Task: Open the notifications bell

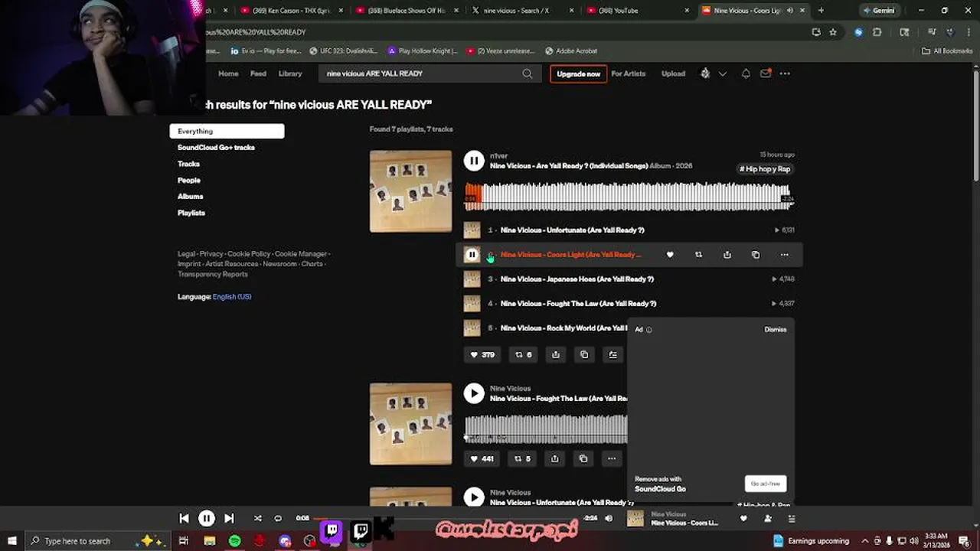Action: click(x=746, y=73)
